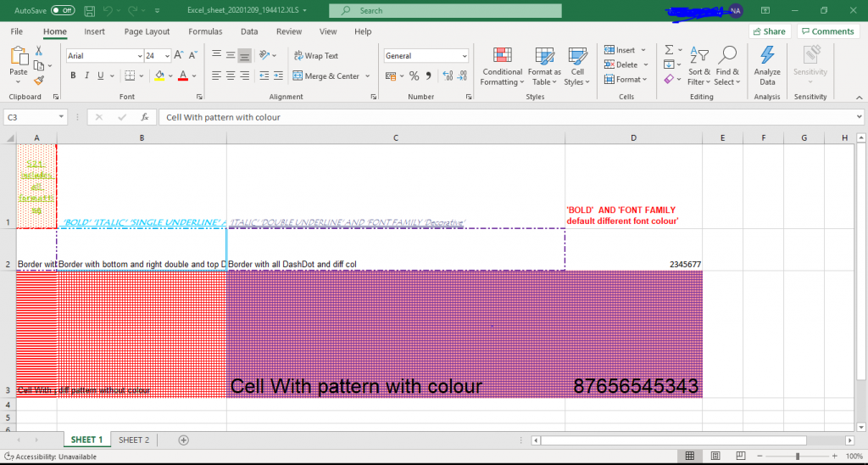Click the AutoSum sigma icon
Image resolution: width=868 pixels, height=465 pixels.
click(x=669, y=50)
